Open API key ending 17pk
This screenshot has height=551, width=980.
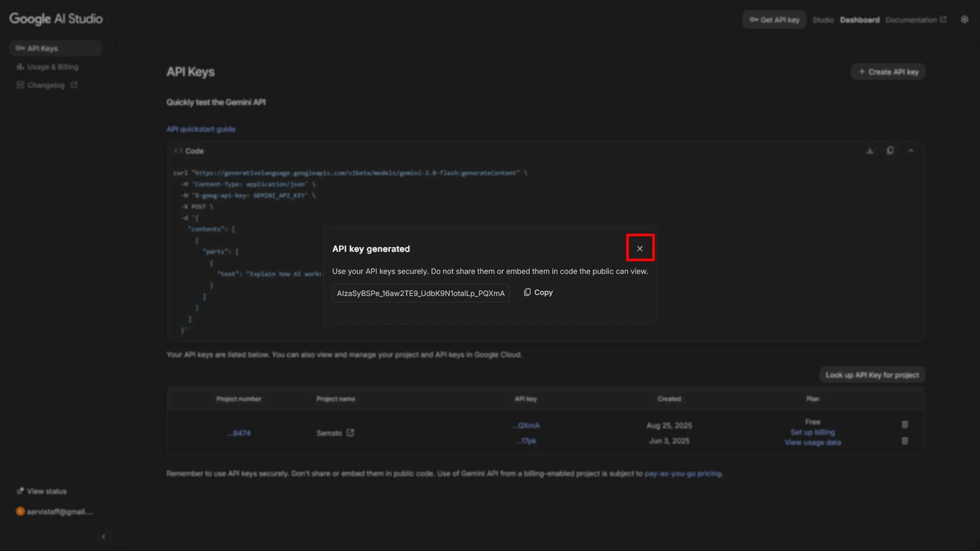526,441
